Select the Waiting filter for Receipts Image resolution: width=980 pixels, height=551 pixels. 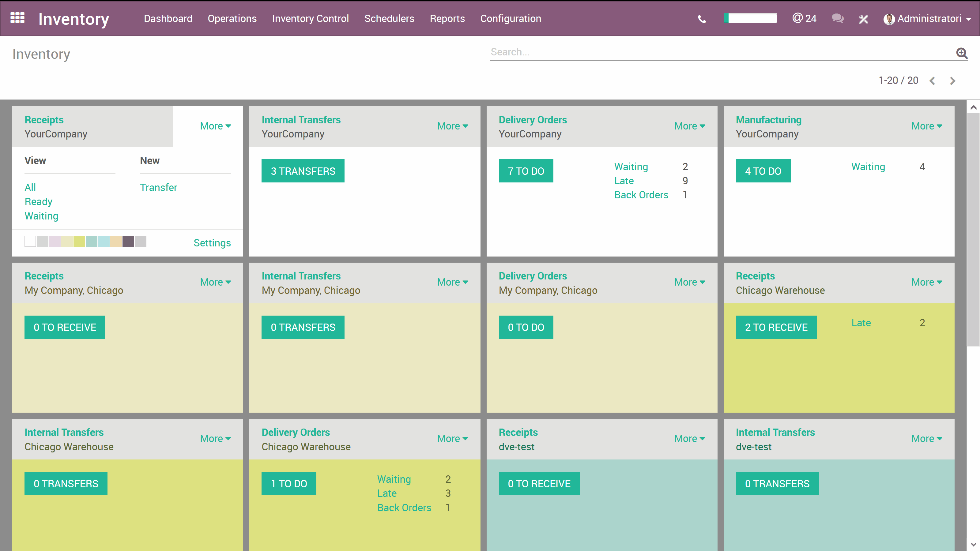41,216
